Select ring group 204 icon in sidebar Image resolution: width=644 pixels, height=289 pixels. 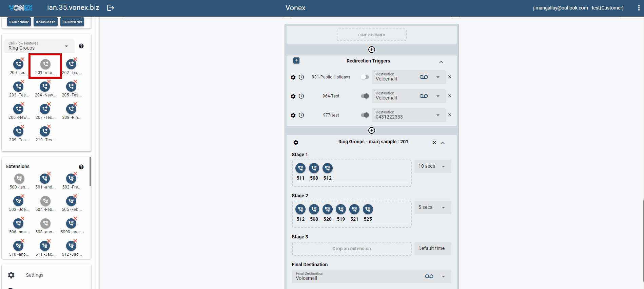45,87
